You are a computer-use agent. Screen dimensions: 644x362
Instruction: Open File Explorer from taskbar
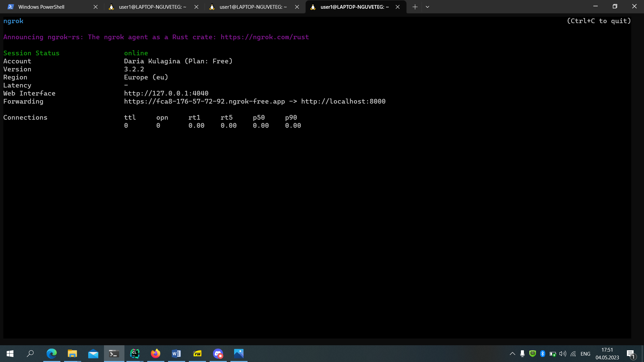(x=72, y=354)
